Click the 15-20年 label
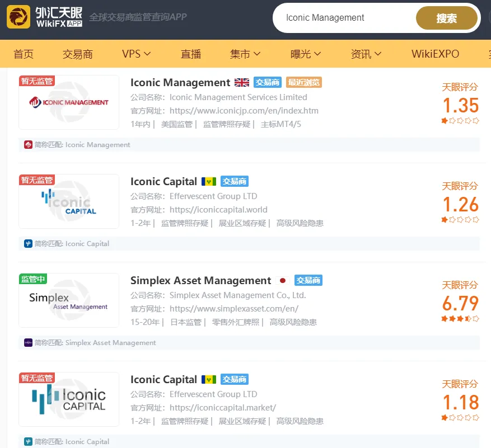Screen dimensions: 491x448 [x=145, y=322]
